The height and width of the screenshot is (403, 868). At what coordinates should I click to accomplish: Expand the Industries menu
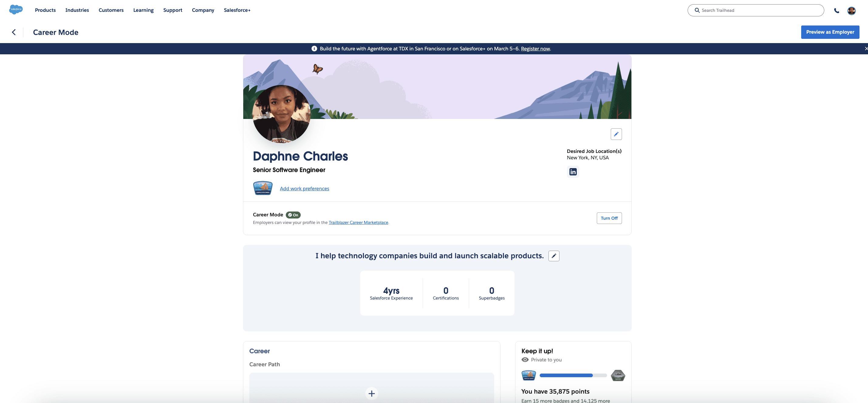pyautogui.click(x=77, y=10)
